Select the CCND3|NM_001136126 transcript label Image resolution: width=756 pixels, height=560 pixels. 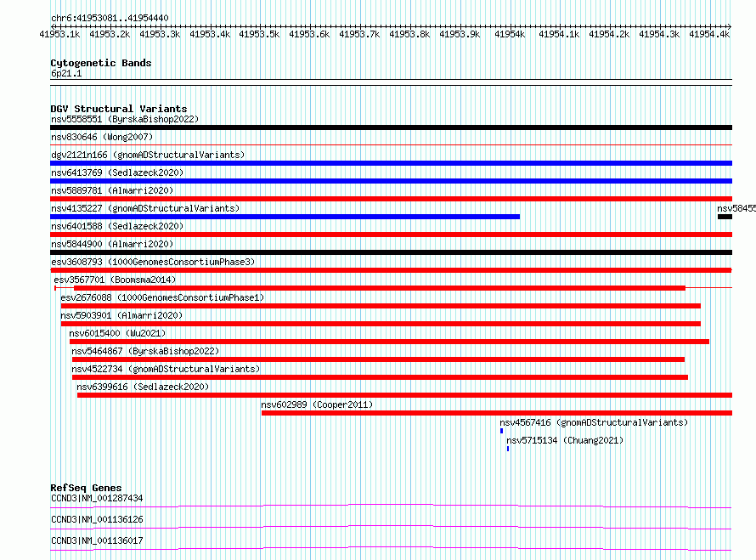point(97,519)
